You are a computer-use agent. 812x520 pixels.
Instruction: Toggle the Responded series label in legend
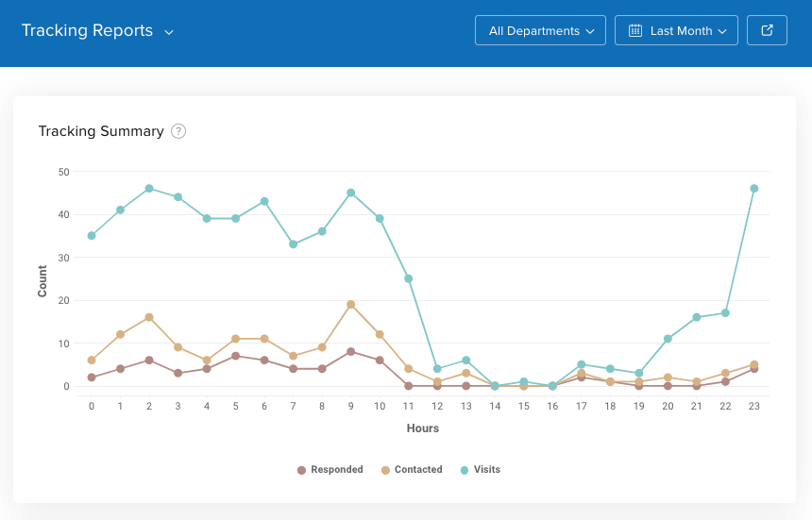(336, 470)
